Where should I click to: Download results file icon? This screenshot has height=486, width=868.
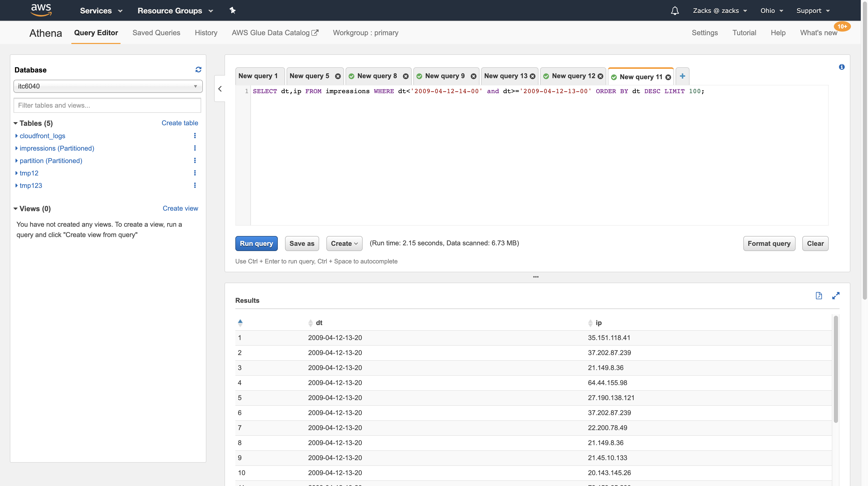[x=819, y=296]
